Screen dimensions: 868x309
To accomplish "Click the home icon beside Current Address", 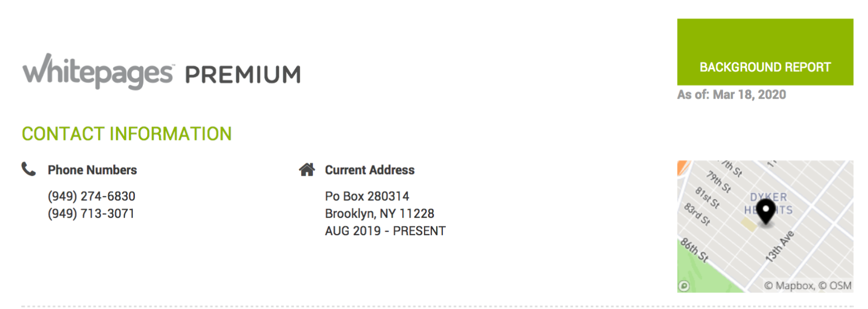I will coord(306,170).
